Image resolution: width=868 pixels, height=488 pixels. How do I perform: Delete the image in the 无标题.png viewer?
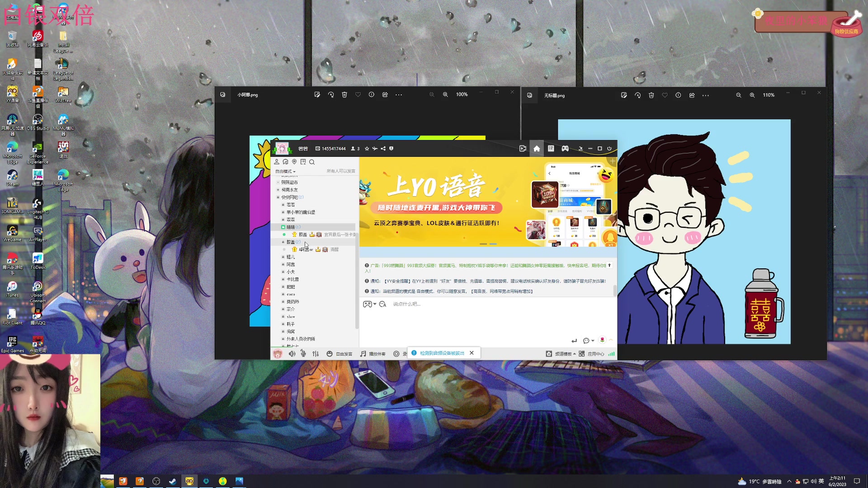pos(651,95)
